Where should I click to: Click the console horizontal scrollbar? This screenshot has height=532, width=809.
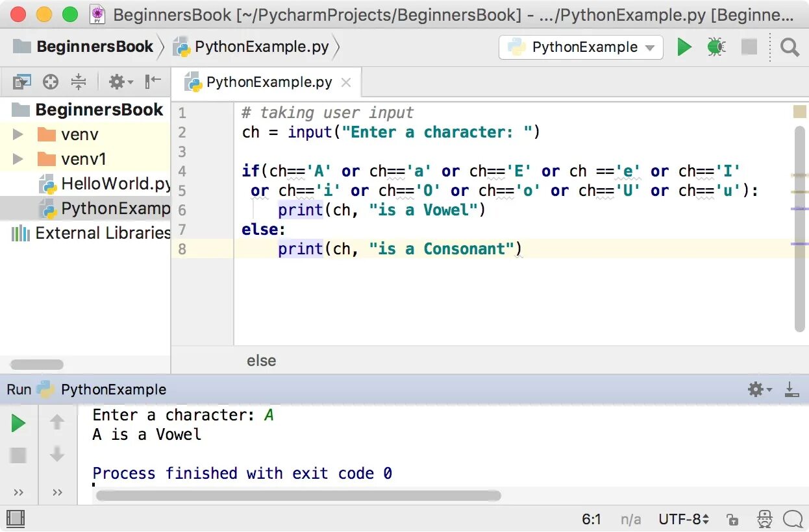tap(298, 496)
